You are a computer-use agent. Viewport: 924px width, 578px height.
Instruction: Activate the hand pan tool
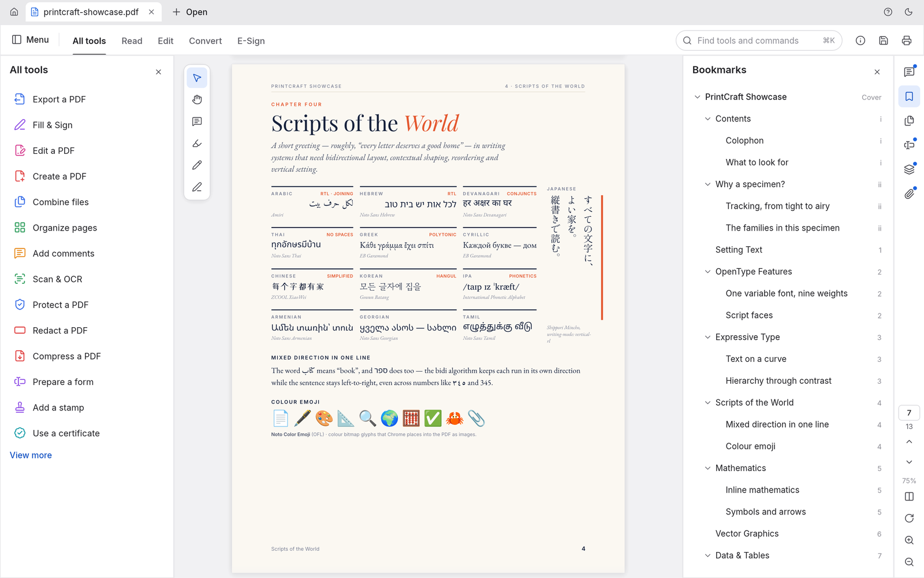(197, 100)
